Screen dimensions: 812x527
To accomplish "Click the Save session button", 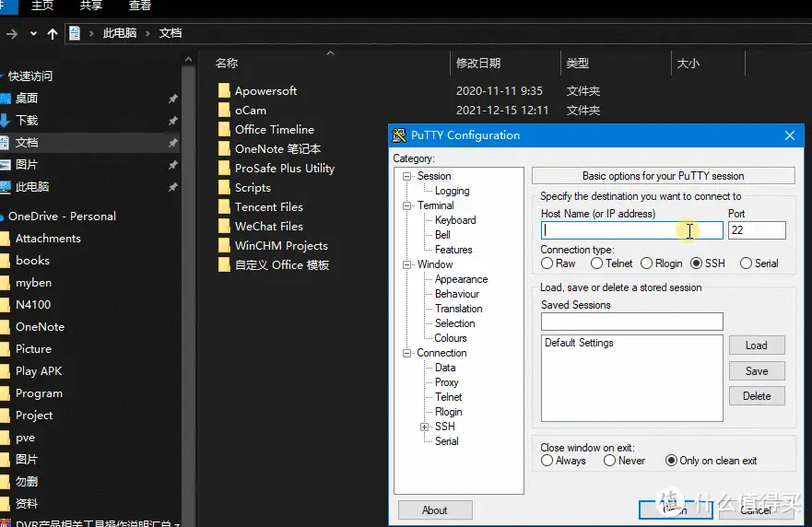I will pos(757,370).
